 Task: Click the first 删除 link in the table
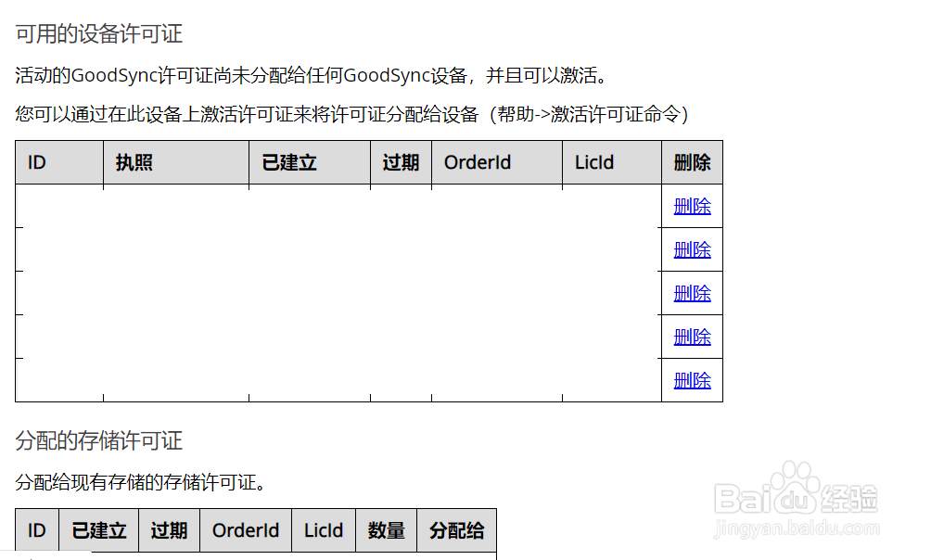click(691, 206)
